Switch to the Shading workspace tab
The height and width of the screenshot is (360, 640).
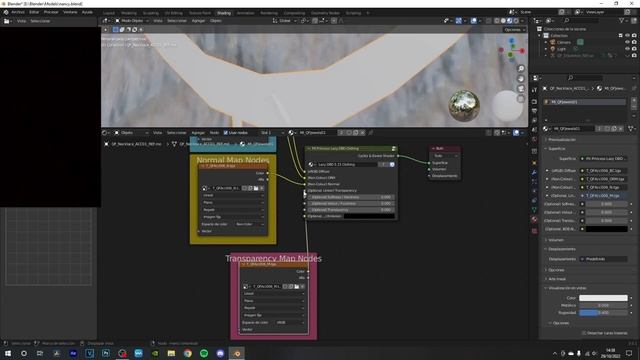[x=224, y=13]
